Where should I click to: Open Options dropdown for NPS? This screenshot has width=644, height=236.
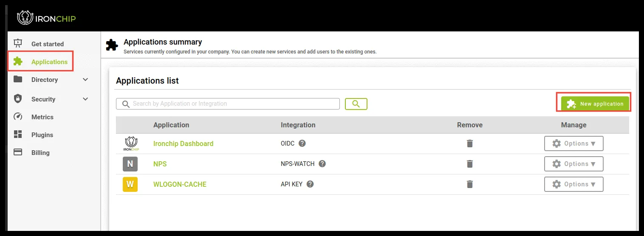coord(573,164)
